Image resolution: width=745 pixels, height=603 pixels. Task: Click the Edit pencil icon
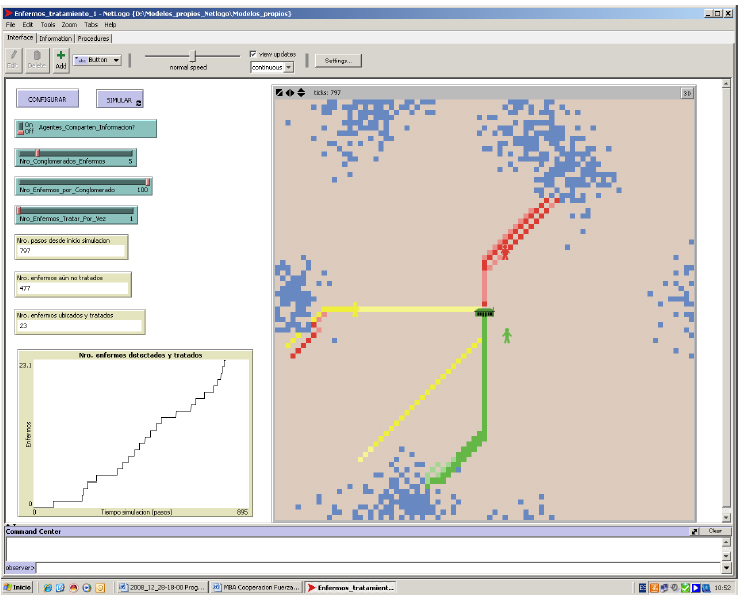(x=13, y=59)
